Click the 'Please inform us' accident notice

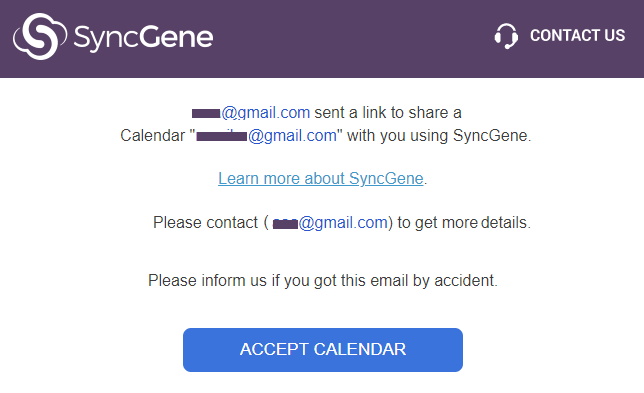(x=323, y=281)
